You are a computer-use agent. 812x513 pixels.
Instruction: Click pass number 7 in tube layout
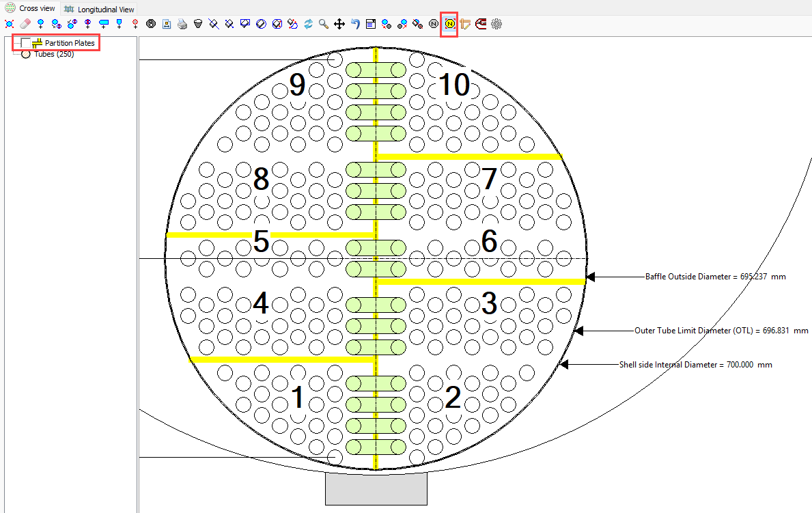point(490,179)
